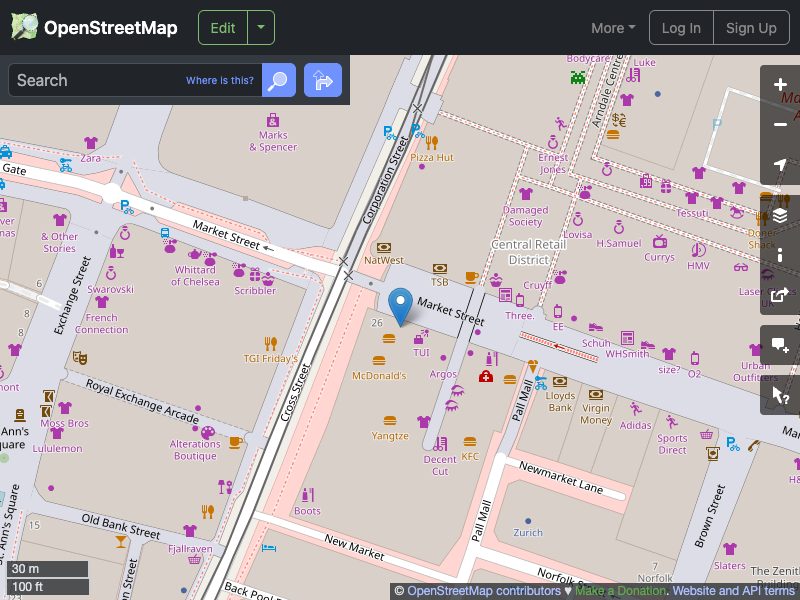Expand the Edit dropdown arrow
Viewport: 800px width, 600px height.
point(259,27)
